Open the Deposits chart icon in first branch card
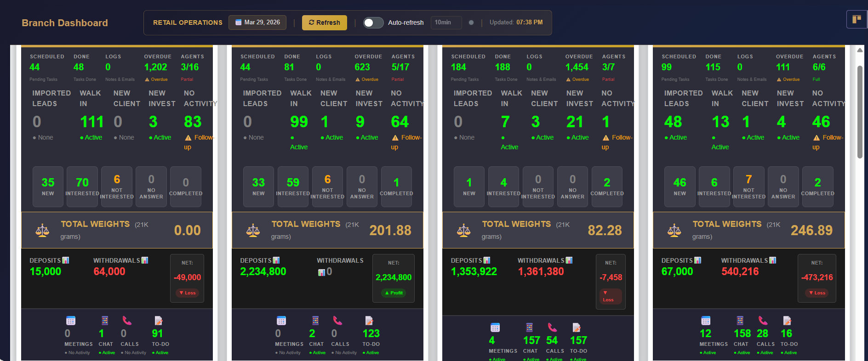This screenshot has height=361, width=868. point(66,260)
